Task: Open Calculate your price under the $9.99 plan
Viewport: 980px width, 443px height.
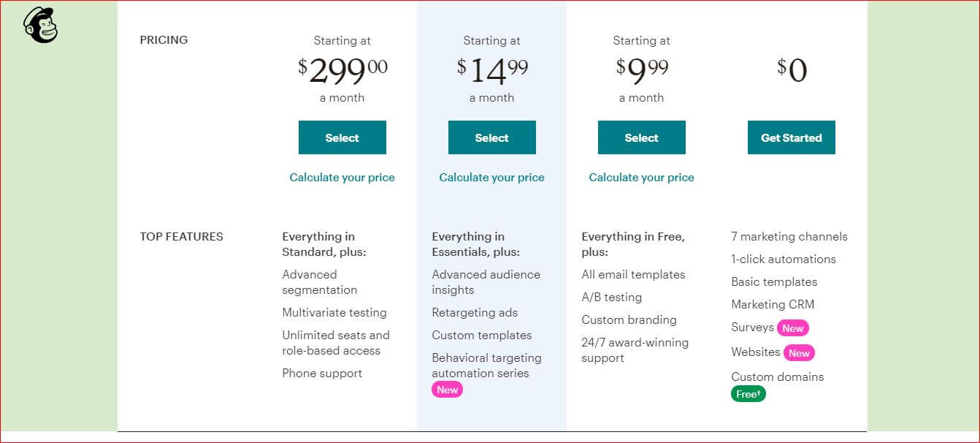Action: (x=641, y=178)
